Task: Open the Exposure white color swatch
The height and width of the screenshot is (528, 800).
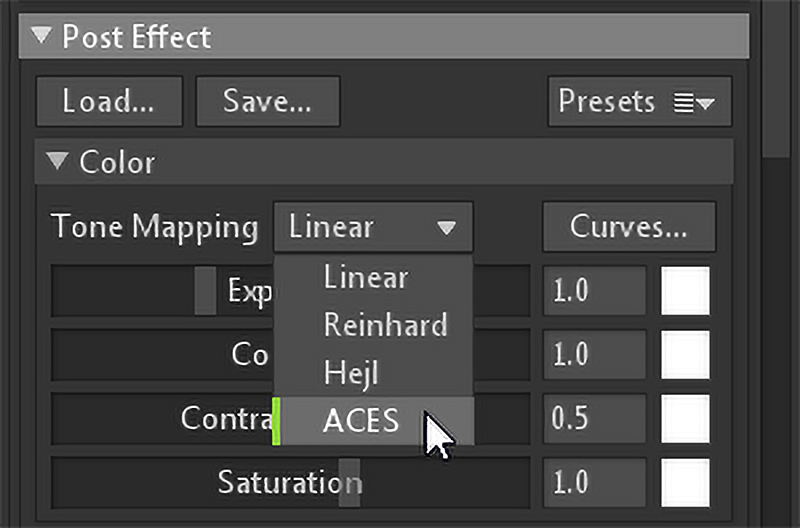Action: [x=685, y=291]
